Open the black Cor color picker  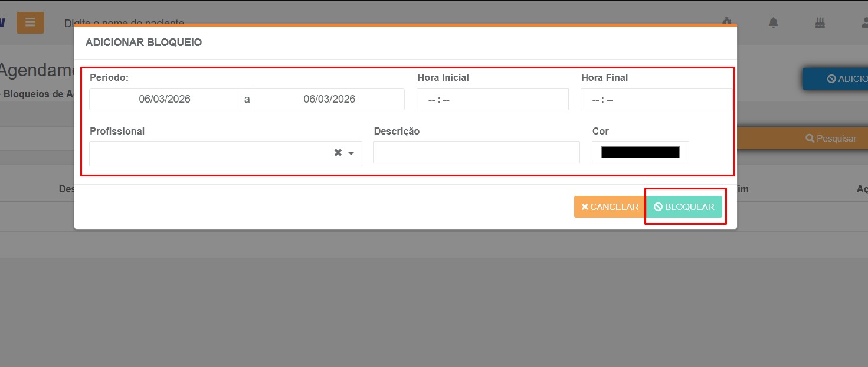coord(640,152)
